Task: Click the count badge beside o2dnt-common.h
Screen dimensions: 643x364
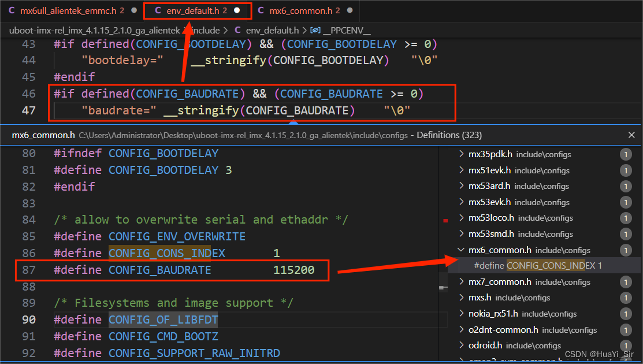Action: (626, 329)
